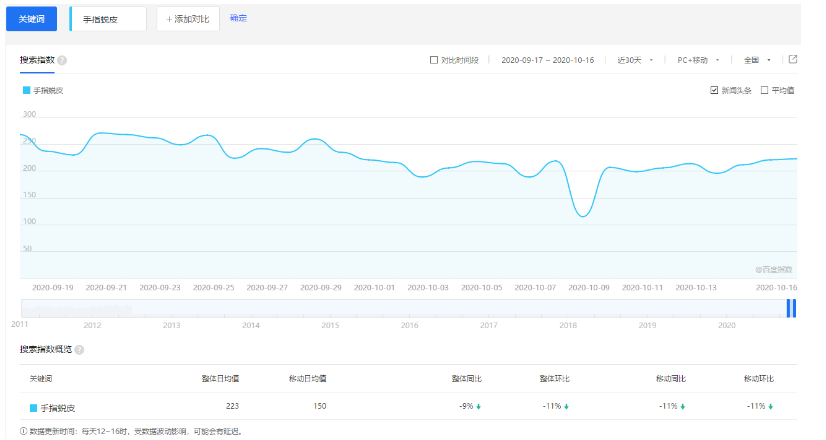
Task: Click the 整体日均值 column header
Action: tap(220, 378)
